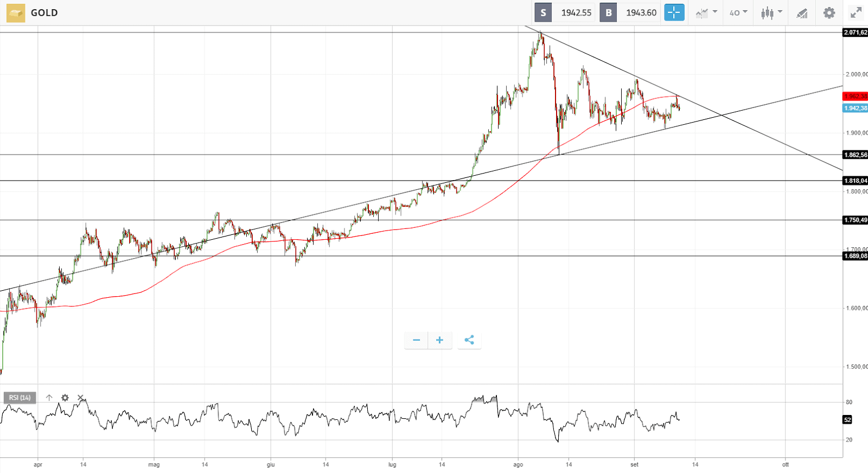Click the 'set' date axis label
Image resolution: width=868 pixels, height=473 pixels.
tap(635, 464)
